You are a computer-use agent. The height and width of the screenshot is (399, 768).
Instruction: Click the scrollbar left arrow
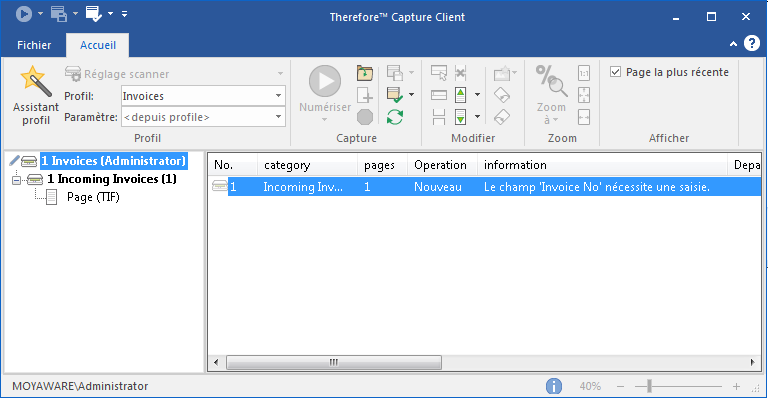(216, 363)
